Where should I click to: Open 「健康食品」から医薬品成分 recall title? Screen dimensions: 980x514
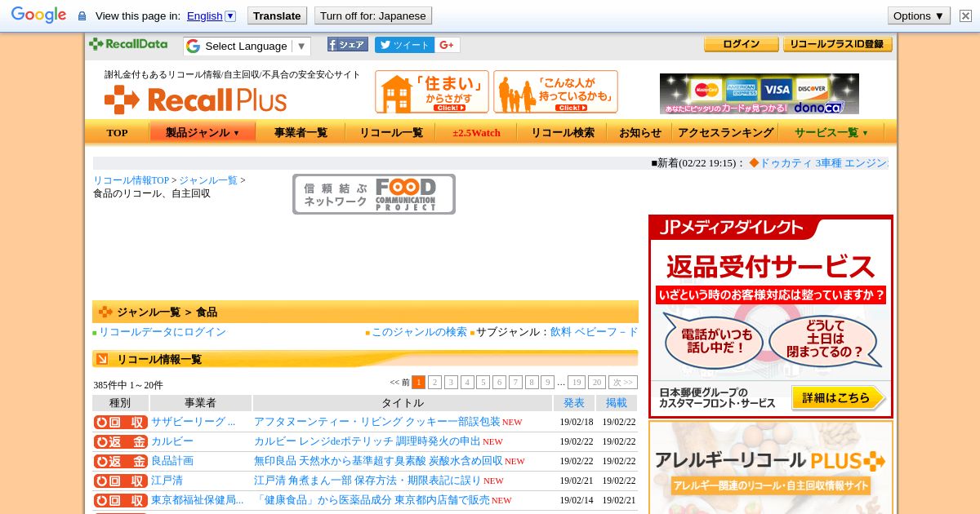click(372, 500)
